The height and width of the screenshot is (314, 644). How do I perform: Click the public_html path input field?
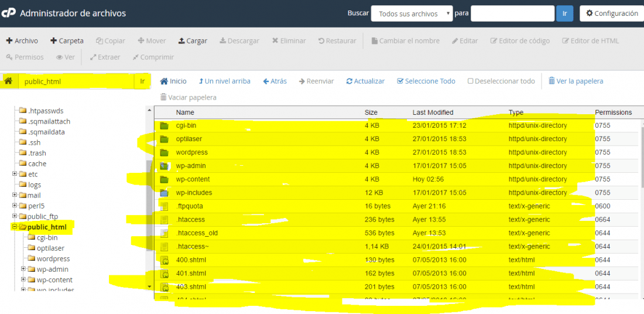[x=76, y=81]
